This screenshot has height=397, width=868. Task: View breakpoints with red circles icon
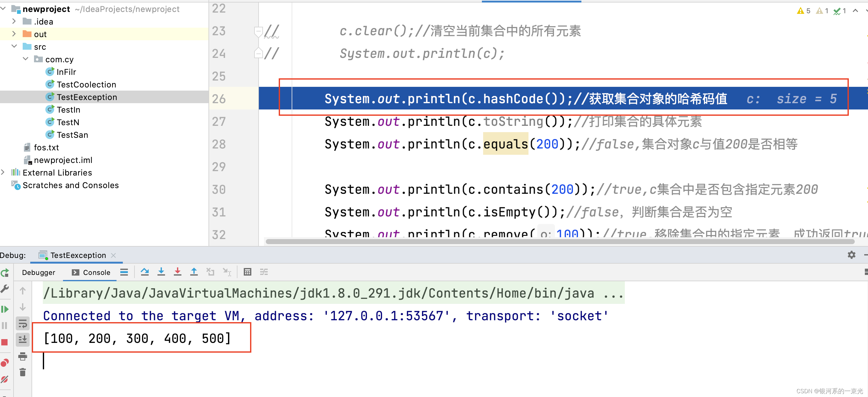pos(5,362)
